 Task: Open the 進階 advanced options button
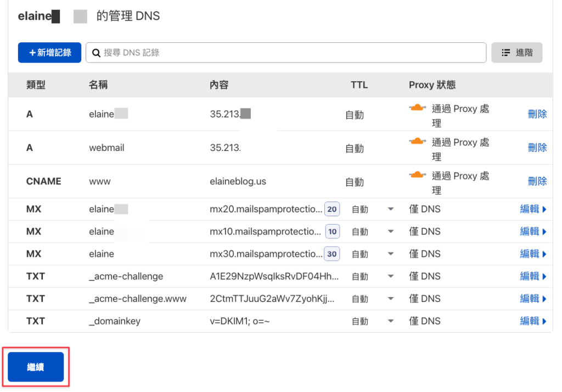click(x=516, y=53)
